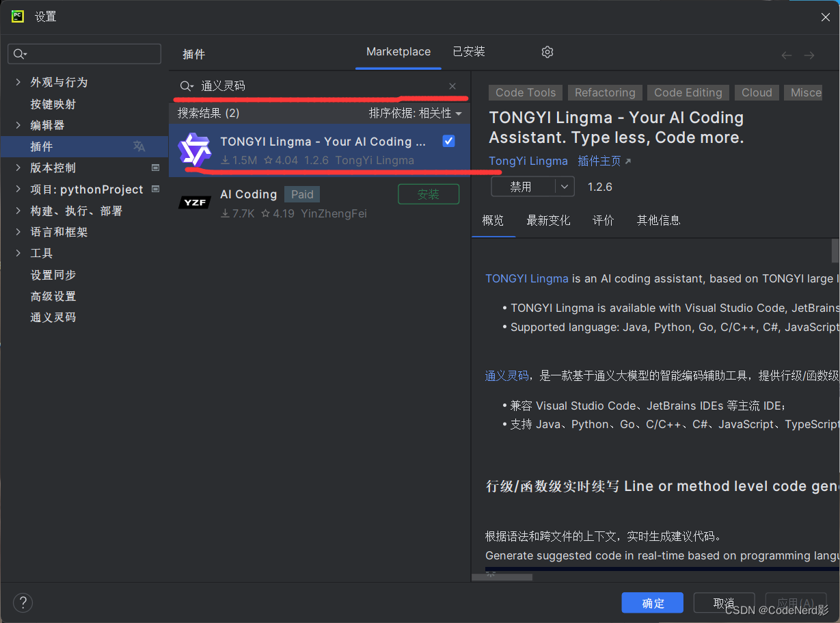Open the 其他信息 tab

coord(659,220)
